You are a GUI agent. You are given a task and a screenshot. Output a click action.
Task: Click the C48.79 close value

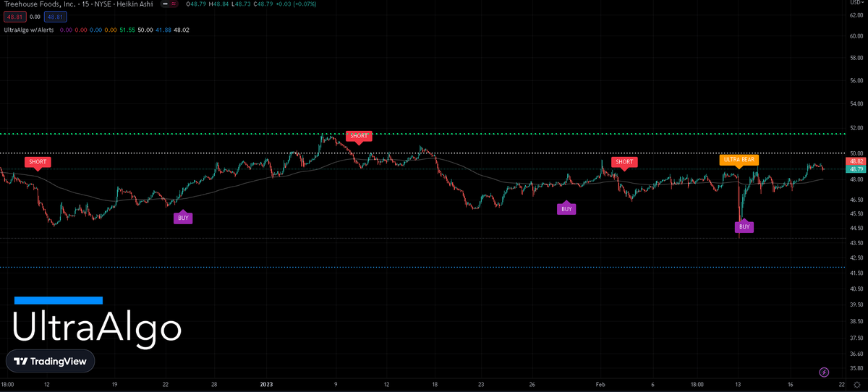tap(263, 4)
